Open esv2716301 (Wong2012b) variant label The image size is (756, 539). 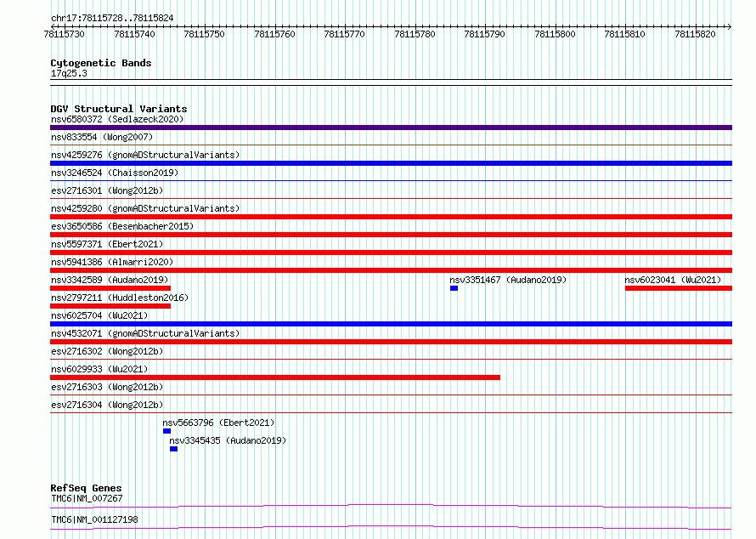coord(107,190)
